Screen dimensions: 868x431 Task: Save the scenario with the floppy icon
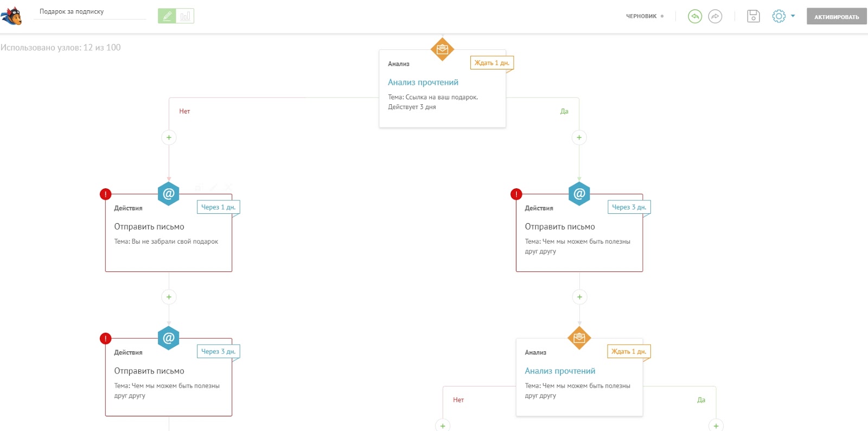click(754, 16)
